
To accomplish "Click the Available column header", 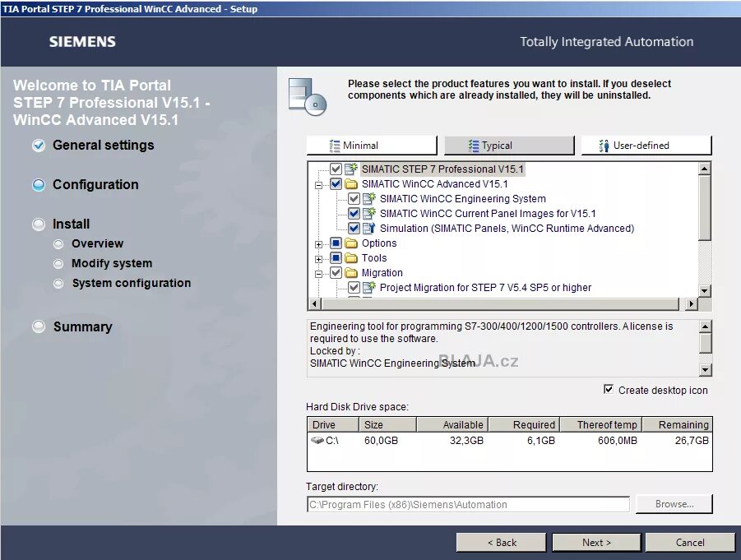I will click(452, 424).
